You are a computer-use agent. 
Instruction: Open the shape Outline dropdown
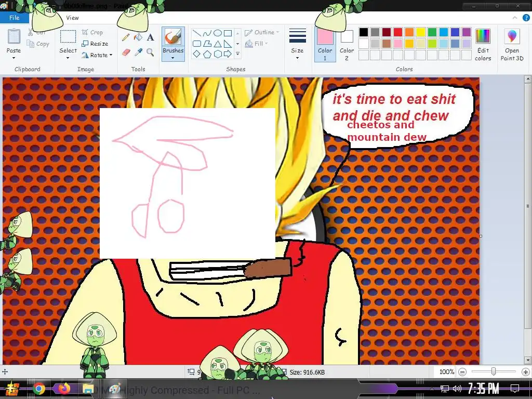coord(262,32)
